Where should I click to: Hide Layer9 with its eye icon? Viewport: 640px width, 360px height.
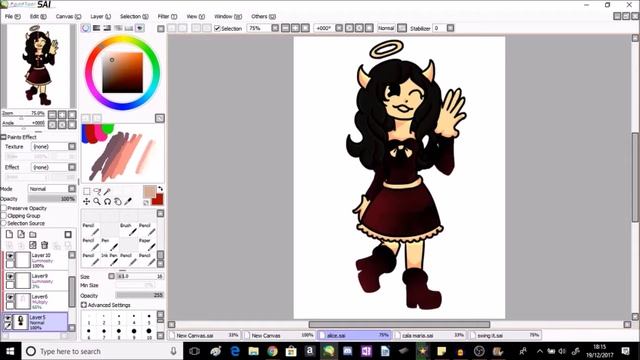(x=10, y=277)
